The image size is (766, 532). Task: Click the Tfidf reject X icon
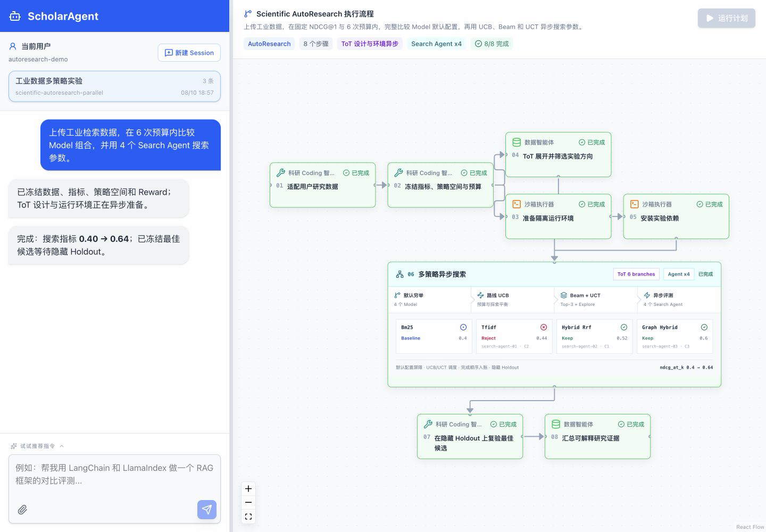(x=544, y=327)
